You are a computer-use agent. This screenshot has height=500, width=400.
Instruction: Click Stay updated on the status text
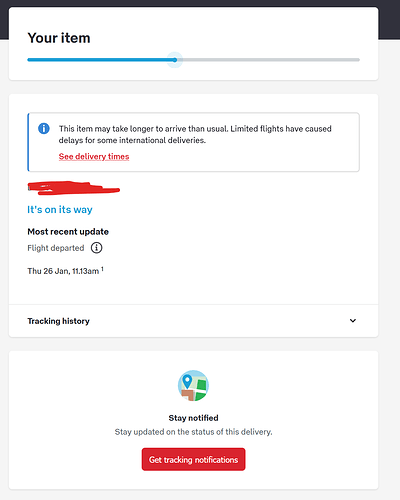point(193,432)
